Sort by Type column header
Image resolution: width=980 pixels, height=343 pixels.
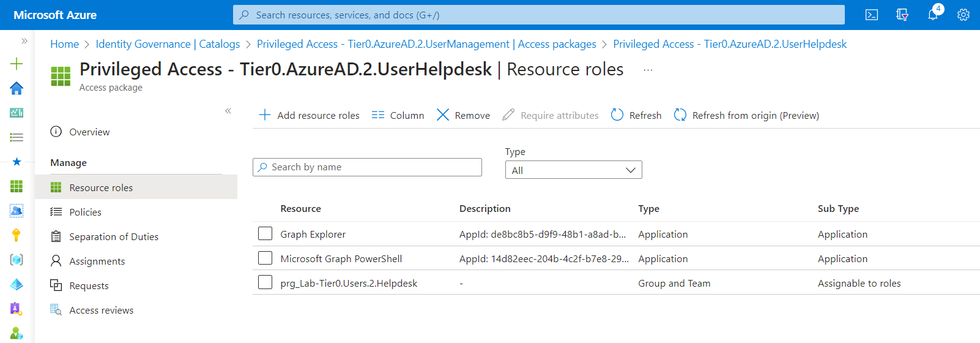tap(648, 209)
